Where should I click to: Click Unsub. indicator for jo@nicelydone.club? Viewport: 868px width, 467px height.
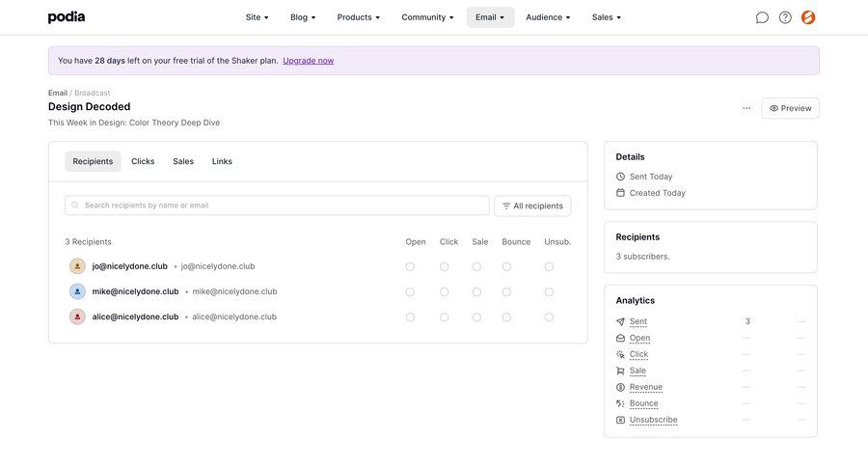pos(549,266)
